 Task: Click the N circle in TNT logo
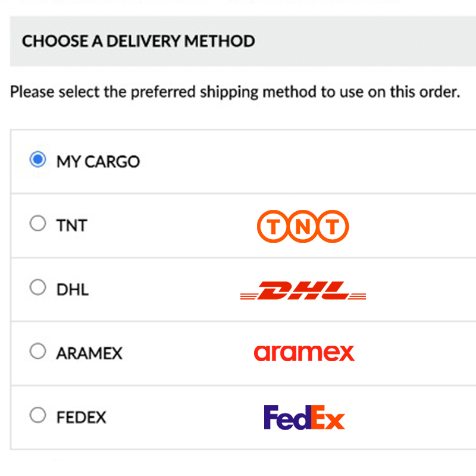pyautogui.click(x=303, y=226)
